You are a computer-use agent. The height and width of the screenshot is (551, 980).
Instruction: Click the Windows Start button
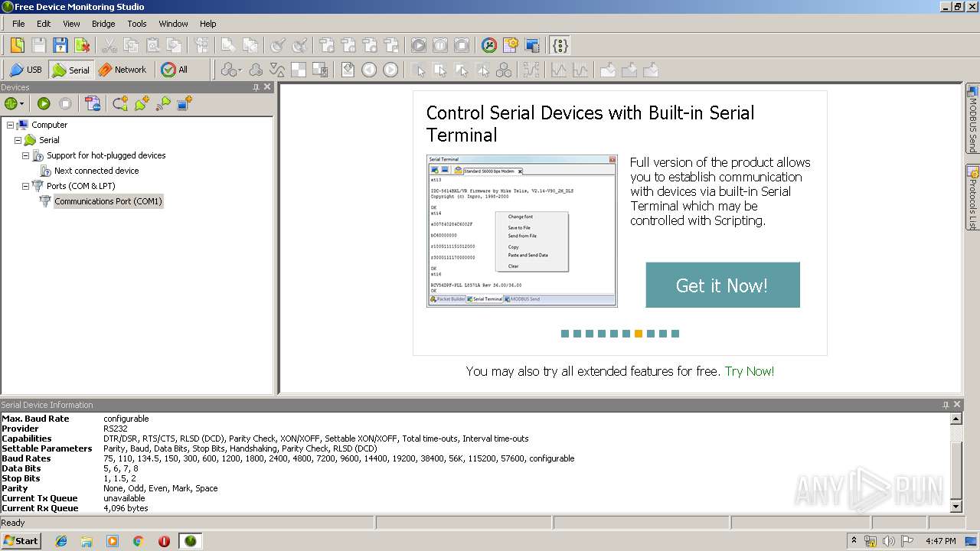coord(21,540)
